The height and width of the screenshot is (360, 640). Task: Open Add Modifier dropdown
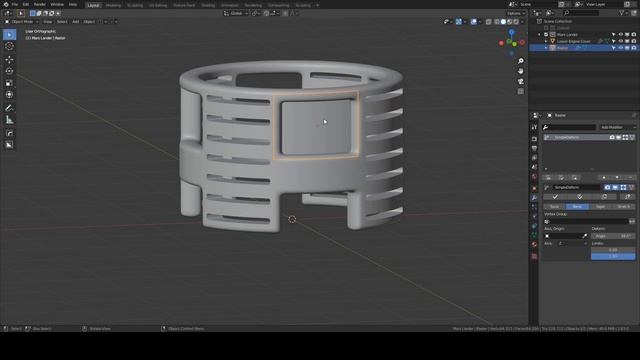coord(617,127)
